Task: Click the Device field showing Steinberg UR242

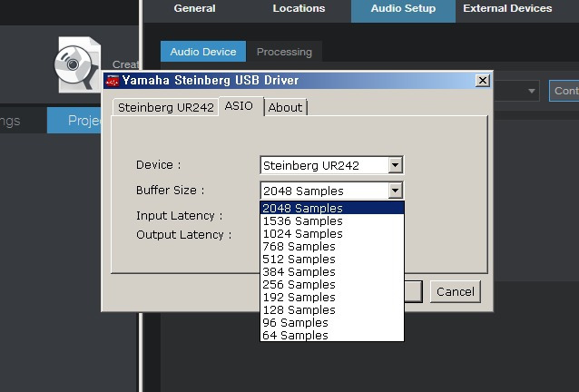Action: coord(331,165)
